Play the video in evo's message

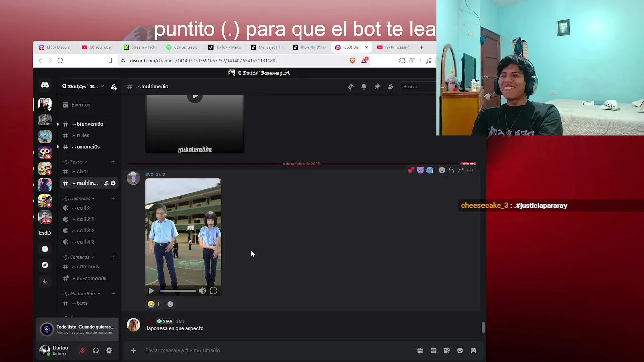(x=151, y=291)
